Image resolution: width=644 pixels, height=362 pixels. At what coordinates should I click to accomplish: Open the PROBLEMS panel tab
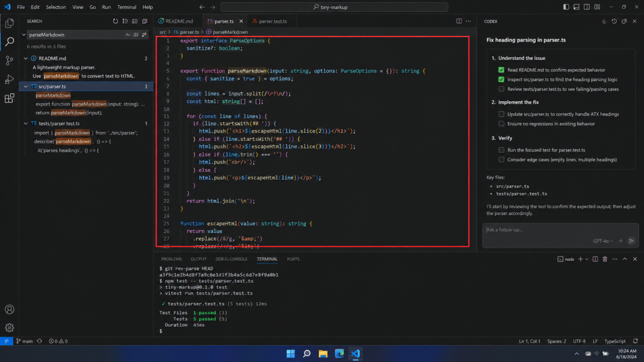pyautogui.click(x=171, y=259)
